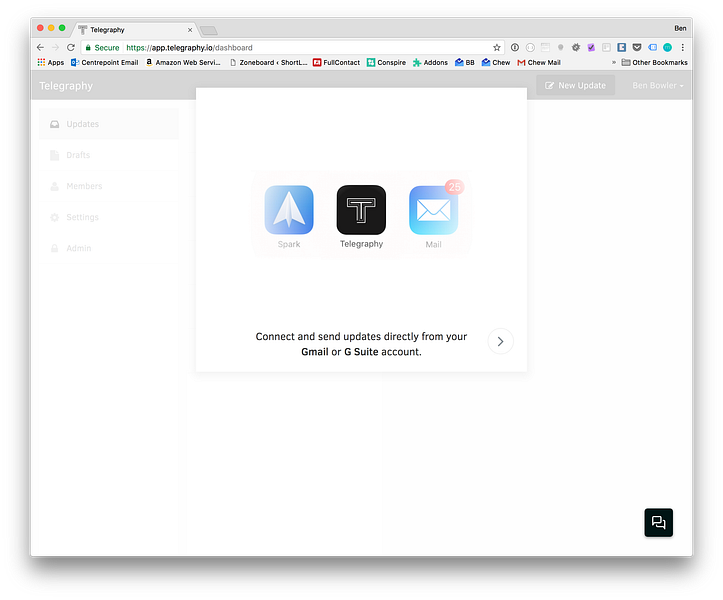Open Drafts in the sidebar

(x=109, y=155)
